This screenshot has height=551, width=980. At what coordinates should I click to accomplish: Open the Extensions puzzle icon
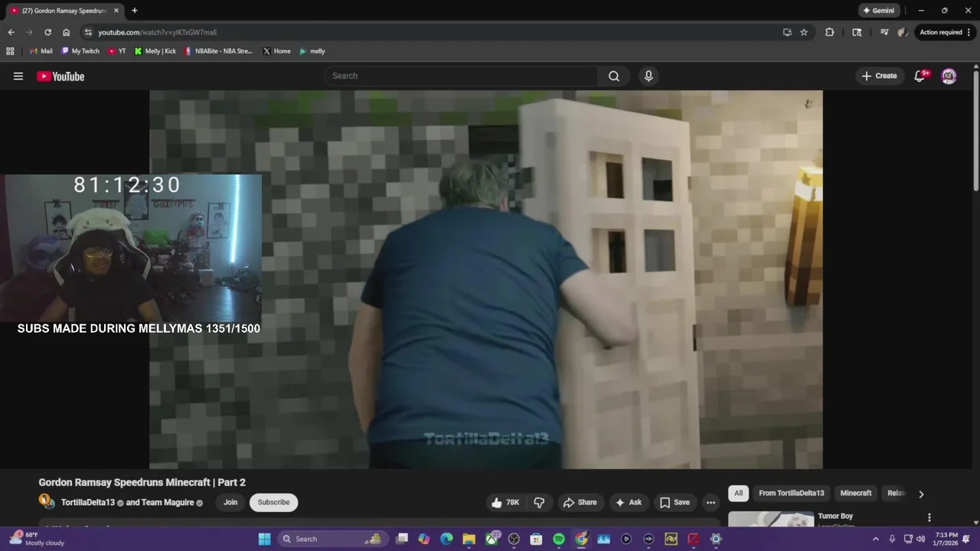pos(829,32)
